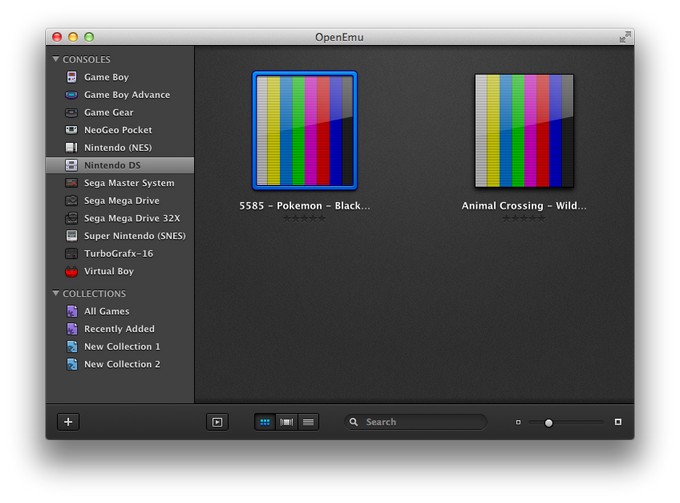Collapse the CONSOLES section

(56, 60)
